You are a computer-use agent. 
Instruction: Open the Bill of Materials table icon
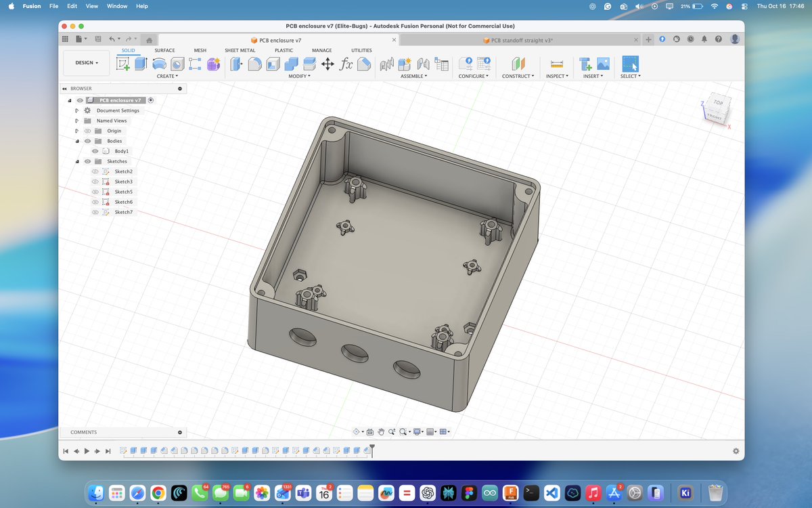(x=442, y=64)
